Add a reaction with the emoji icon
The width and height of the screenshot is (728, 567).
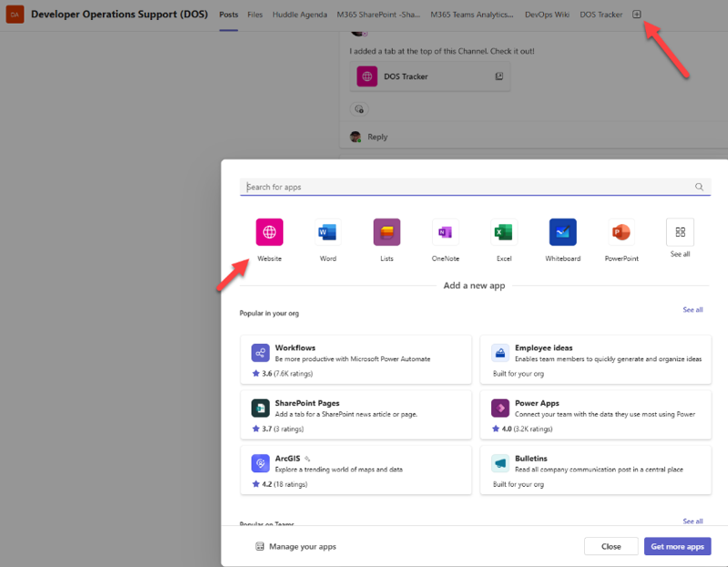coord(359,109)
